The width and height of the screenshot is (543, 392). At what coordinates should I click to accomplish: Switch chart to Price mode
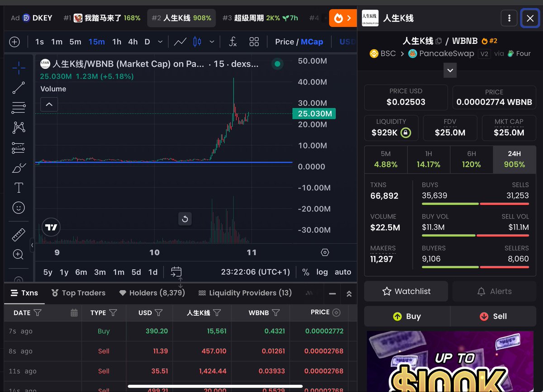tap(285, 42)
